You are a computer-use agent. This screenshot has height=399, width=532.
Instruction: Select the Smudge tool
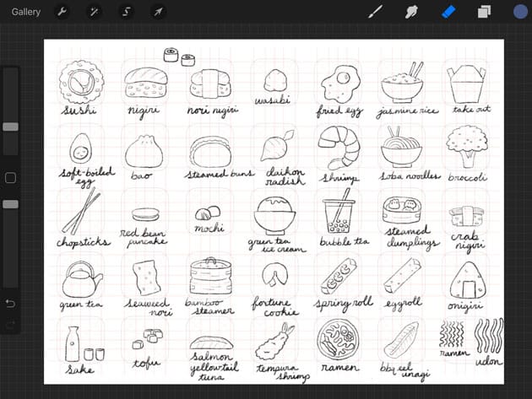pyautogui.click(x=411, y=12)
